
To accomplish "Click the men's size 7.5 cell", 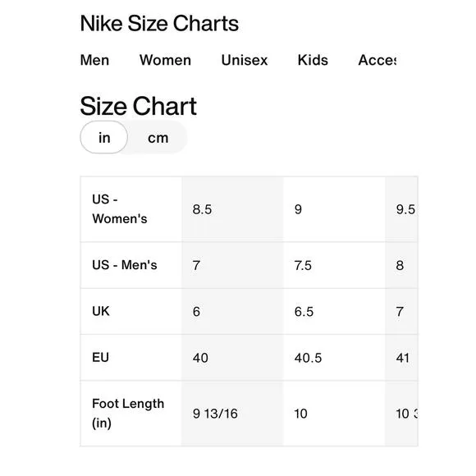I will 334,265.
